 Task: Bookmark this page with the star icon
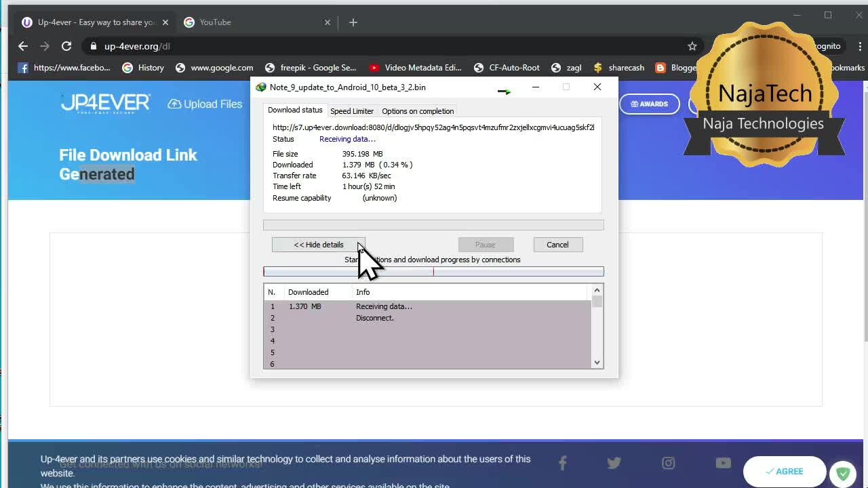[692, 46]
